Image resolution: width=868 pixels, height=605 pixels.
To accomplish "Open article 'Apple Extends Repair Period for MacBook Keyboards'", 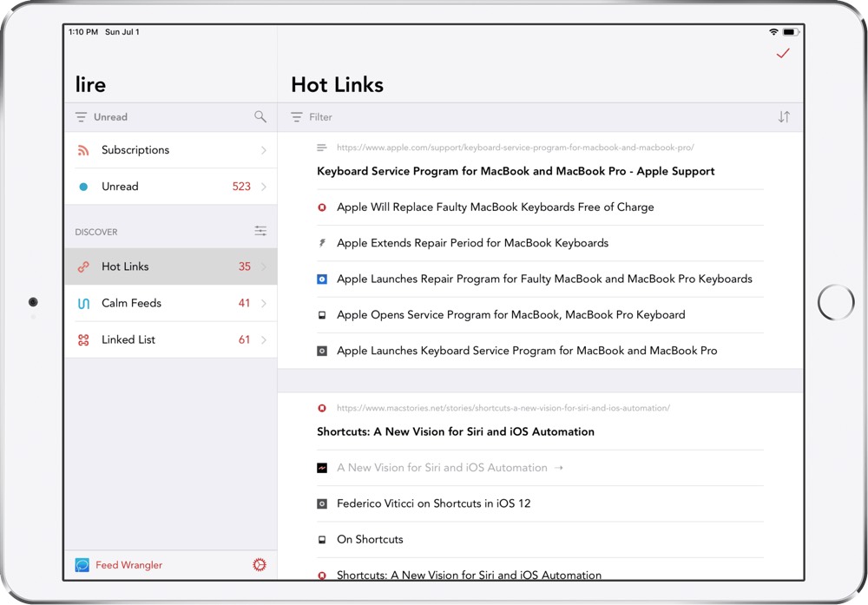I will (x=473, y=243).
